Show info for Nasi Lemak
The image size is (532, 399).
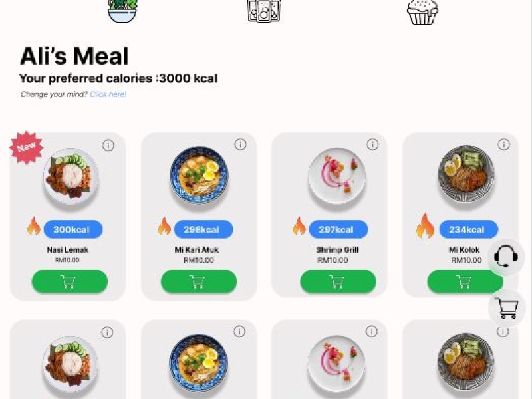(108, 146)
